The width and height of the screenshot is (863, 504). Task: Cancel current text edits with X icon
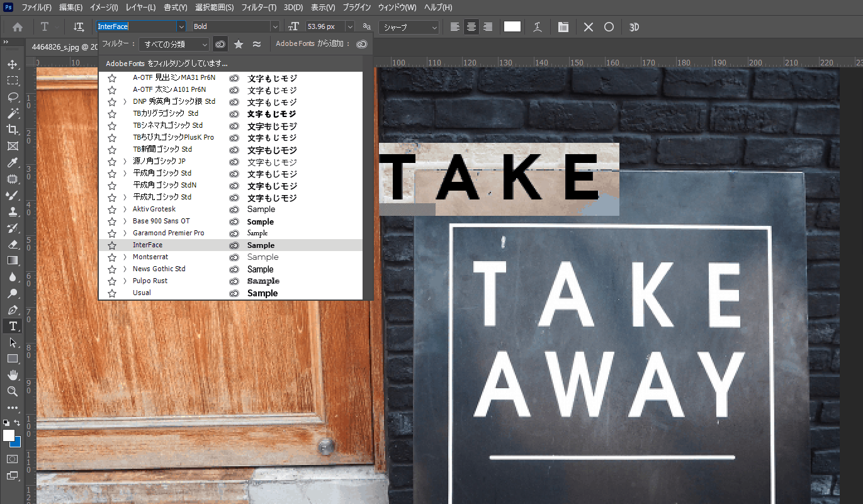[x=588, y=27]
